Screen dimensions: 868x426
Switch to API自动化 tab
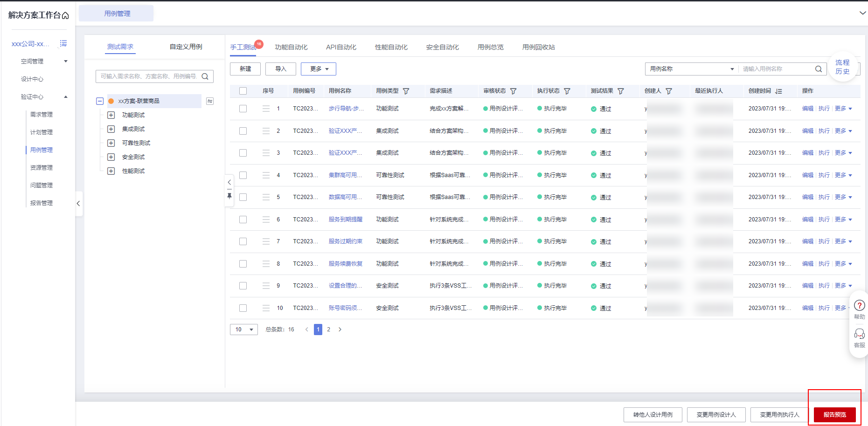pyautogui.click(x=341, y=47)
